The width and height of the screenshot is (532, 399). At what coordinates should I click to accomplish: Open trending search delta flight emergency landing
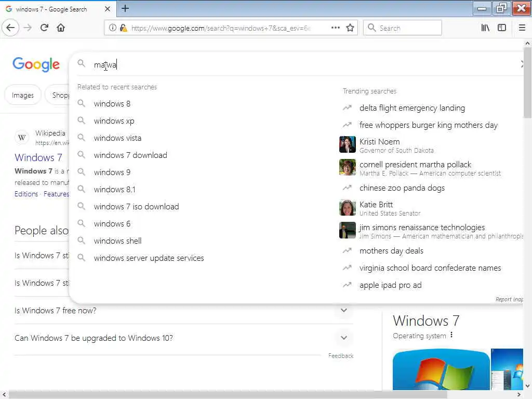tap(412, 108)
